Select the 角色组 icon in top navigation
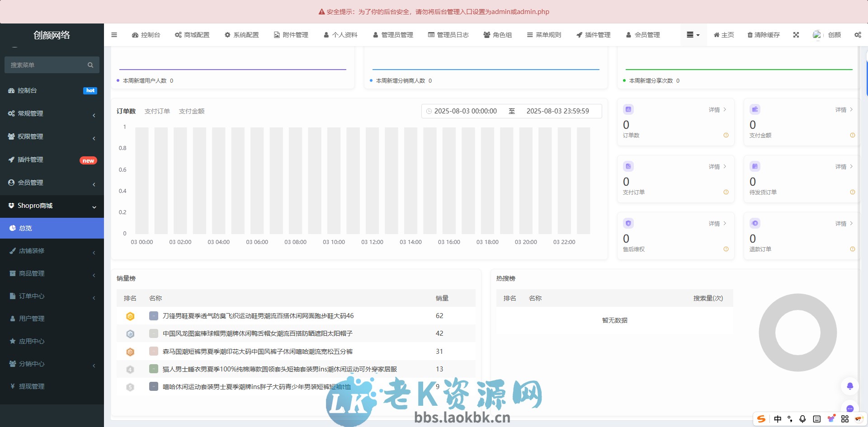868x427 pixels. pos(486,35)
